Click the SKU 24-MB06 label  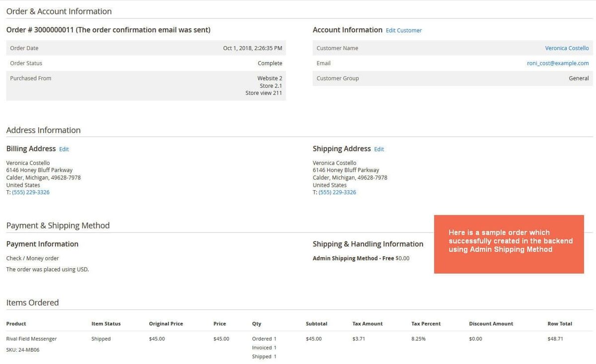(x=22, y=350)
